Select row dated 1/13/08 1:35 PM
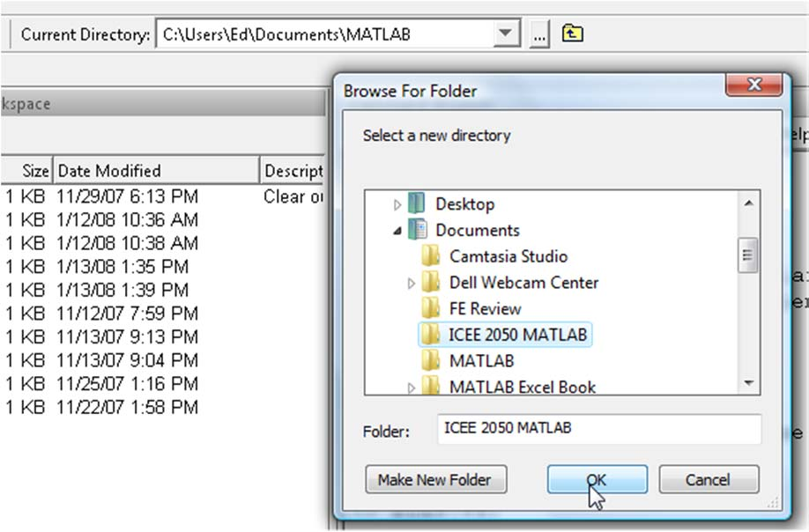809x532 pixels. 162,267
